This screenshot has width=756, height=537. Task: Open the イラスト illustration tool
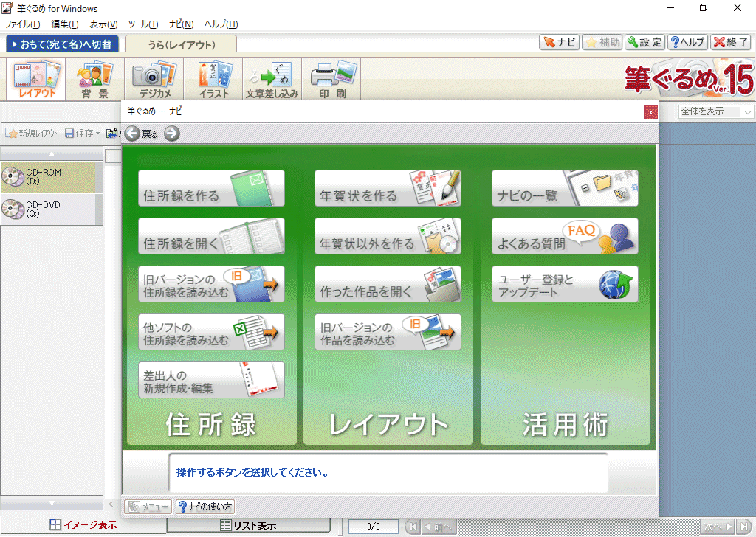(213, 79)
